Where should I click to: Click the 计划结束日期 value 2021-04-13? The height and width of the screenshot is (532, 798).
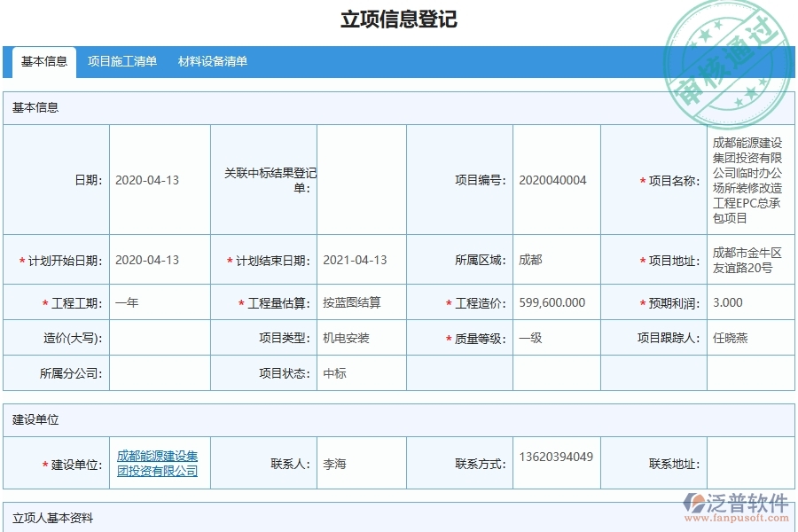(355, 259)
